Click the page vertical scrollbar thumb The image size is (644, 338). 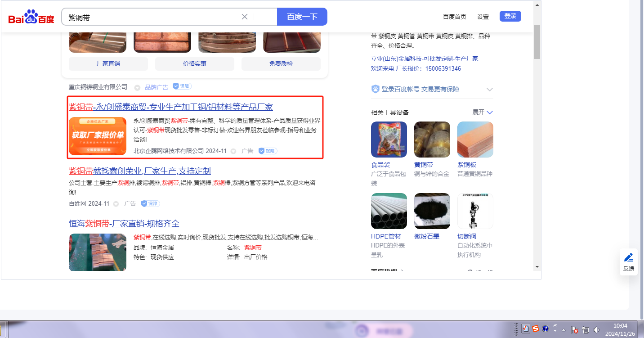pyautogui.click(x=537, y=42)
